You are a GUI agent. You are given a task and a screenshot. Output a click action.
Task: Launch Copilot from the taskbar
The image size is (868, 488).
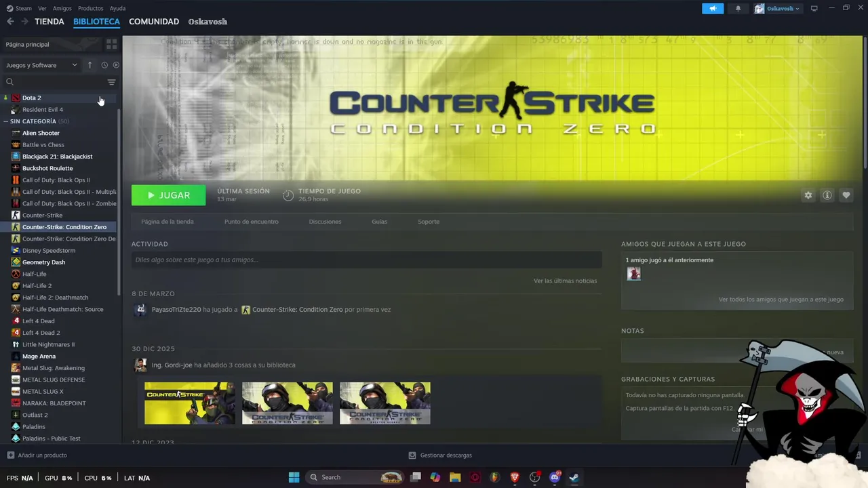coord(435,477)
